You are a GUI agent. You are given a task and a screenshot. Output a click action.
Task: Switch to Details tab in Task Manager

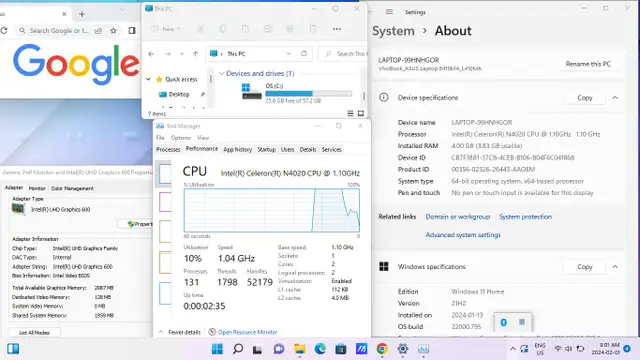pyautogui.click(x=308, y=149)
